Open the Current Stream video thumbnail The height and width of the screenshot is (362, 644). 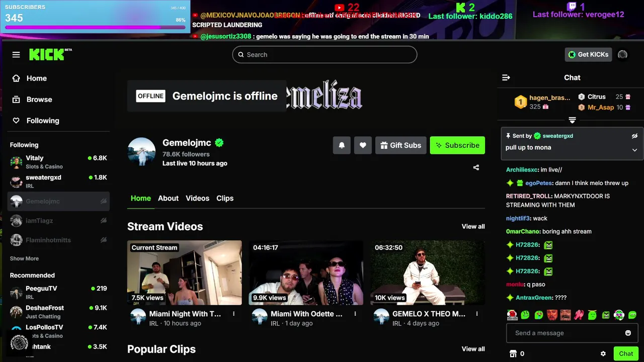tap(185, 273)
